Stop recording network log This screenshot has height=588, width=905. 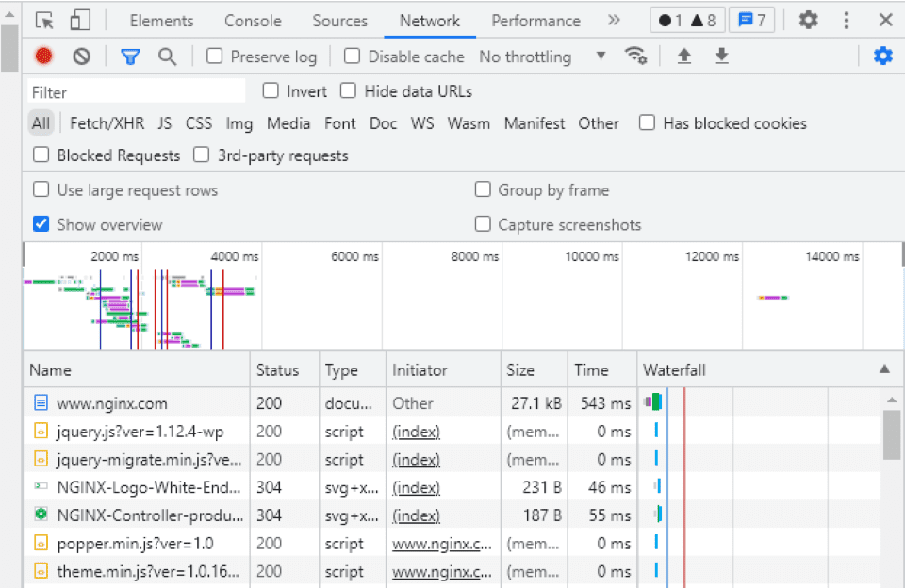pos(44,56)
